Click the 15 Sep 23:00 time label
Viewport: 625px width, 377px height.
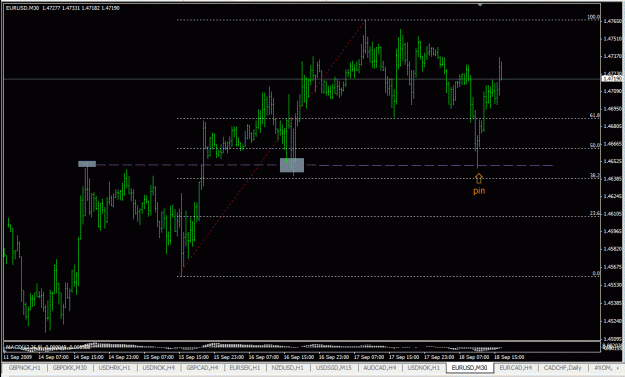point(229,357)
